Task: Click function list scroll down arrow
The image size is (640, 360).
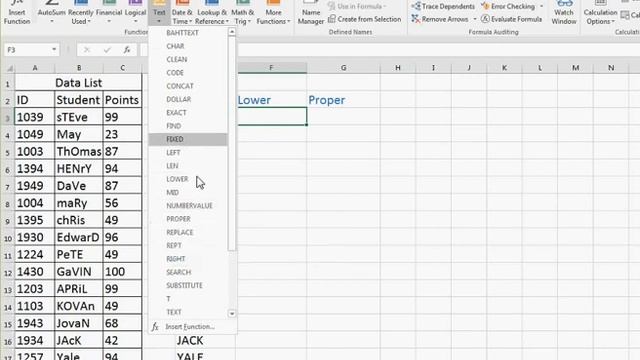Action: [x=232, y=313]
